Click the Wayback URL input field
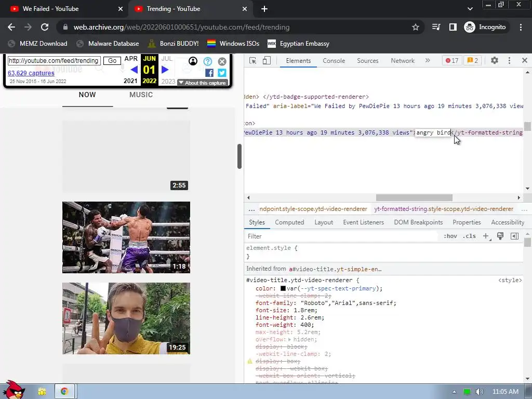The height and width of the screenshot is (399, 532). [54, 61]
